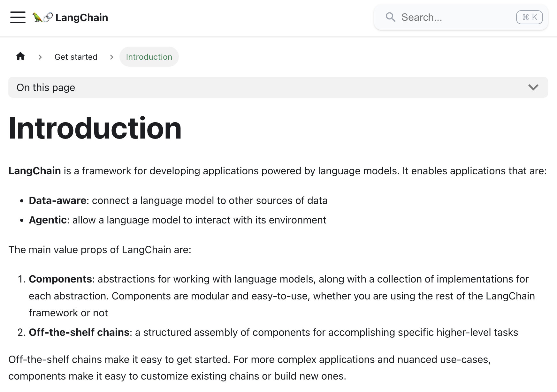Image resolution: width=557 pixels, height=392 pixels.
Task: Click the chevron right before Introduction breadcrumb
Action: (112, 57)
